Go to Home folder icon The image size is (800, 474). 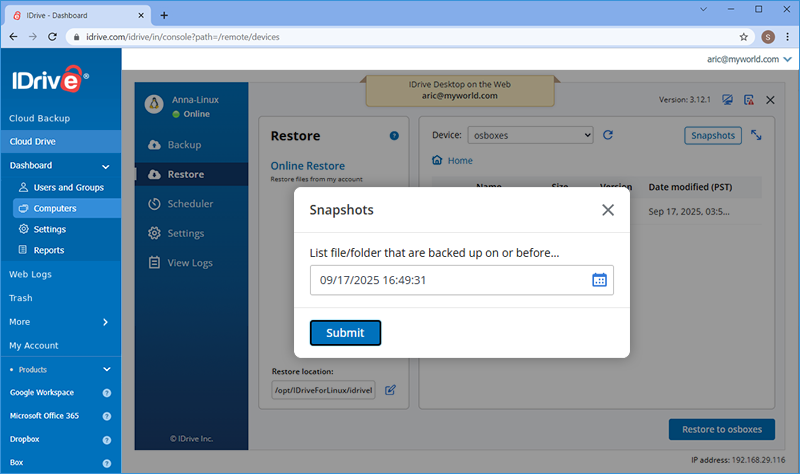coord(437,160)
